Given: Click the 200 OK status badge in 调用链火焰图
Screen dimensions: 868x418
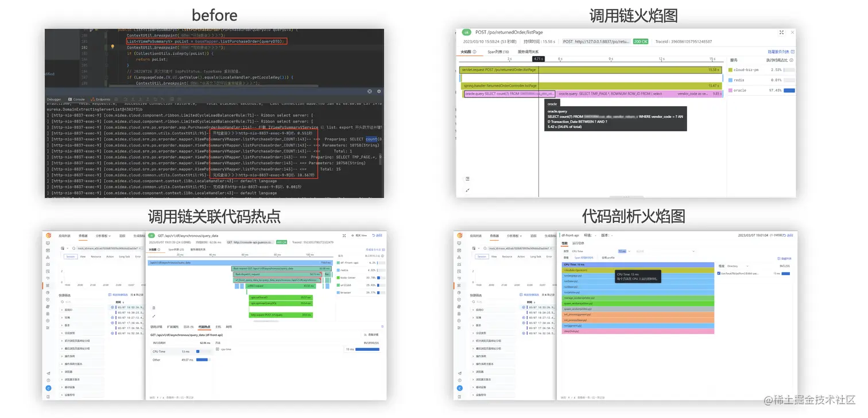Looking at the screenshot, I should coord(641,41).
